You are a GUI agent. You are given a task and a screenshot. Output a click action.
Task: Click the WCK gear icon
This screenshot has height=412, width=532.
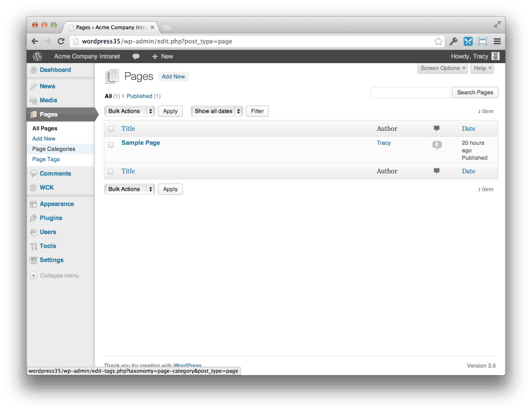(33, 188)
